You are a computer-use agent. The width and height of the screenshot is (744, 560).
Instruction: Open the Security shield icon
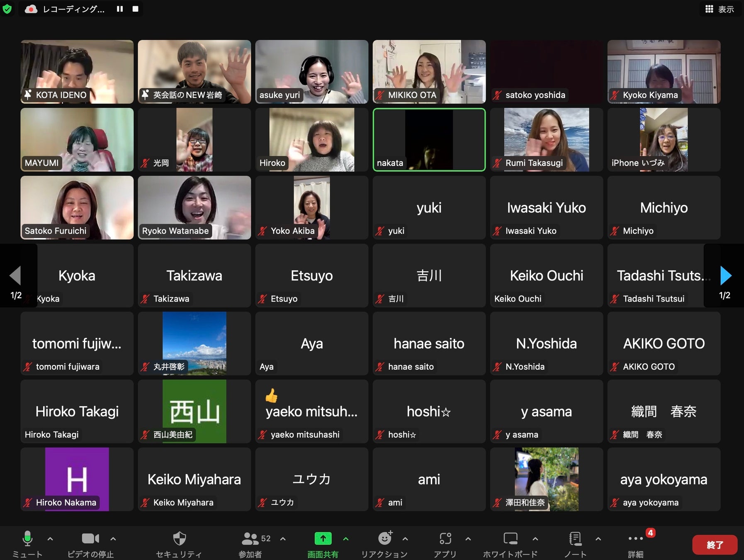179,538
